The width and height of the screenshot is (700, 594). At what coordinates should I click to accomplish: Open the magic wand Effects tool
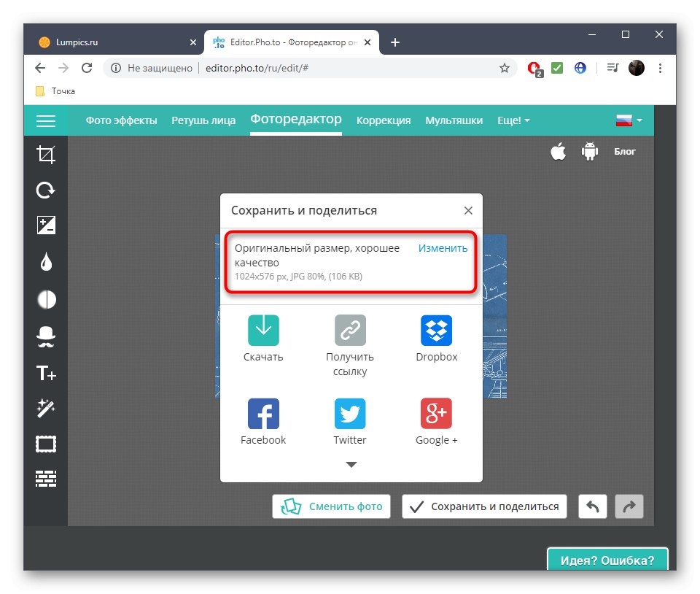[x=45, y=408]
